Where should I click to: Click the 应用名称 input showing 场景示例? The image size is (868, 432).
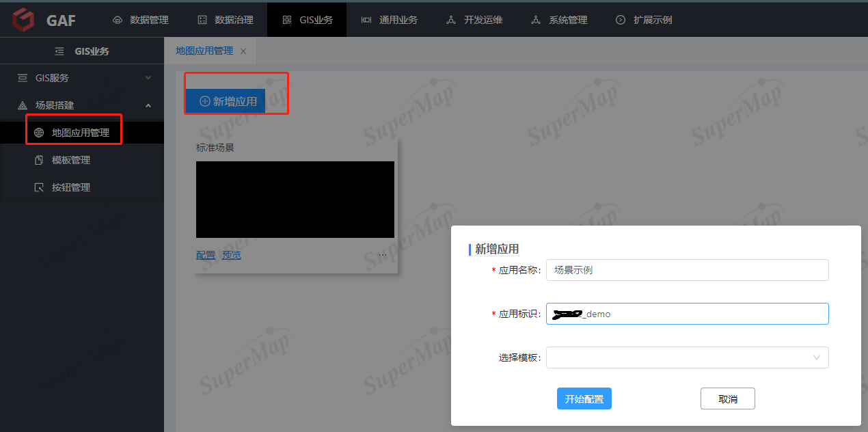point(687,270)
